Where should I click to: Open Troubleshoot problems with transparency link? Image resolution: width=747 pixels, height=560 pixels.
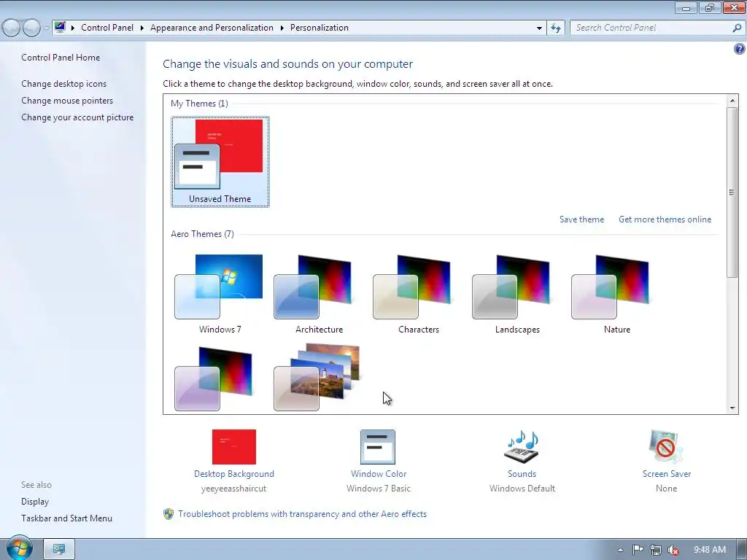pos(303,514)
